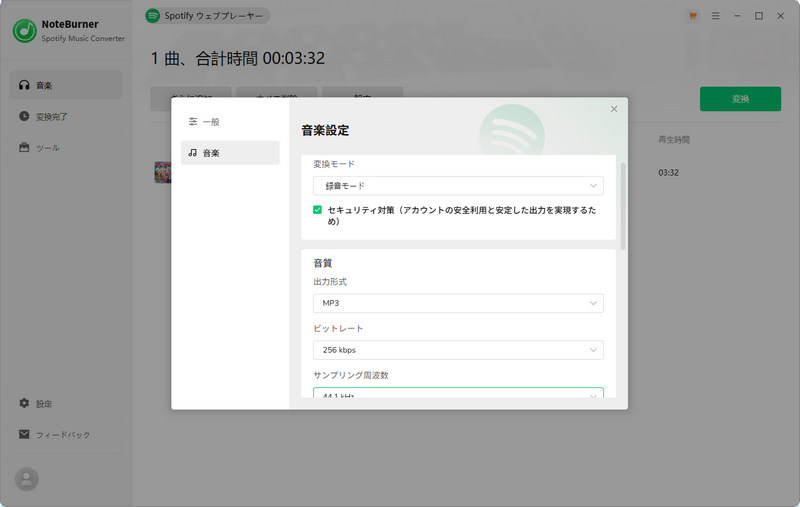Click the gear icon beside 設定
800x507 pixels.
(24, 403)
